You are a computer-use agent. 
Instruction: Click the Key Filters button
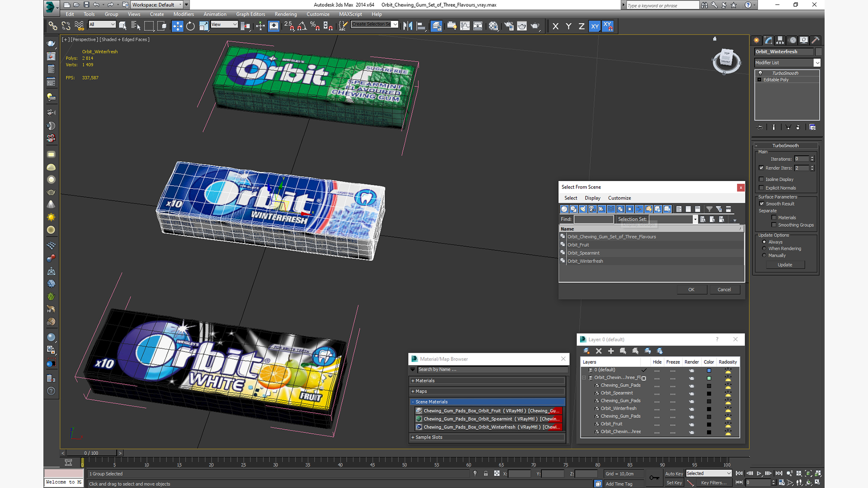[x=714, y=483]
